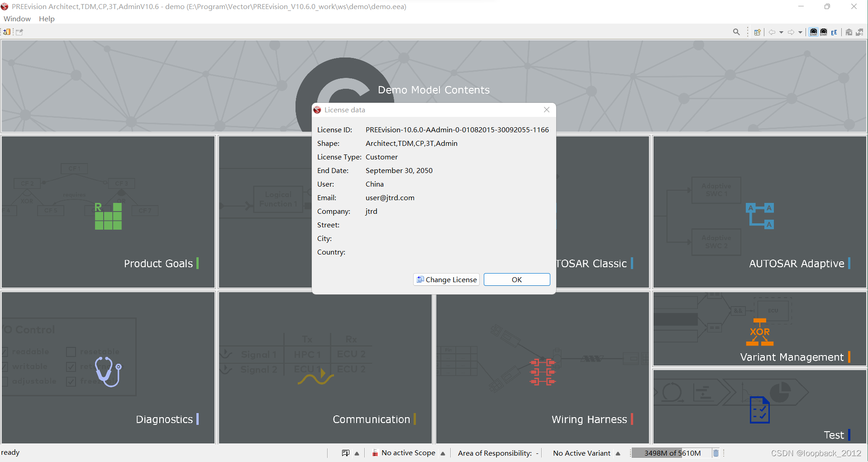The image size is (868, 462).
Task: Minimize the PREEvision window
Action: tap(801, 6)
